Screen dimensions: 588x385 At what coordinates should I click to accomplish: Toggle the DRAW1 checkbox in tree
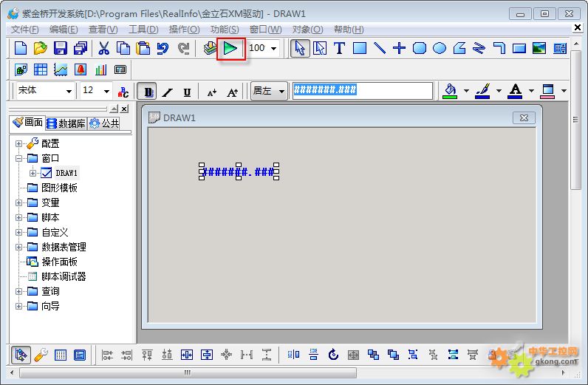tap(46, 173)
